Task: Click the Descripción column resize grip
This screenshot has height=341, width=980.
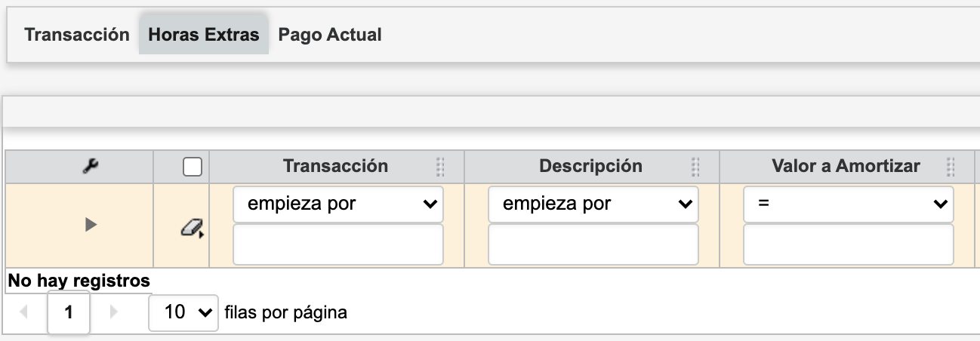Action: point(695,166)
